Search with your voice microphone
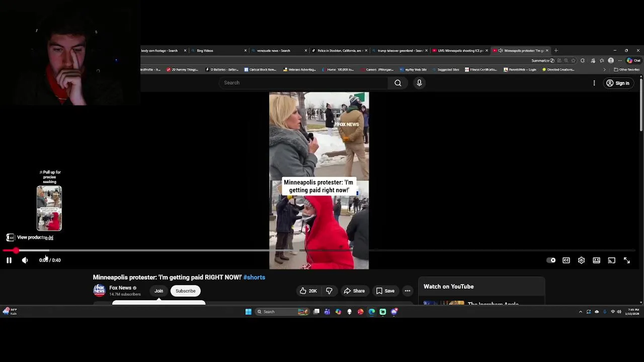 click(419, 82)
